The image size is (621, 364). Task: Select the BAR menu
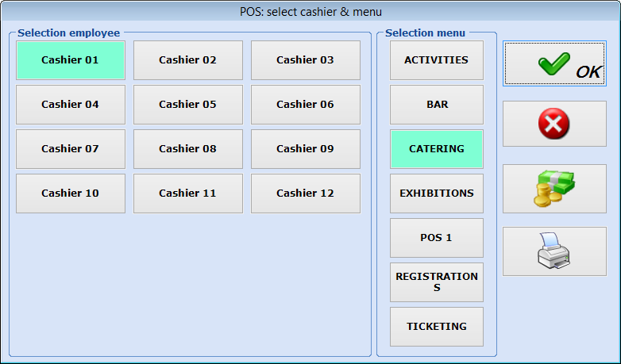pos(437,105)
